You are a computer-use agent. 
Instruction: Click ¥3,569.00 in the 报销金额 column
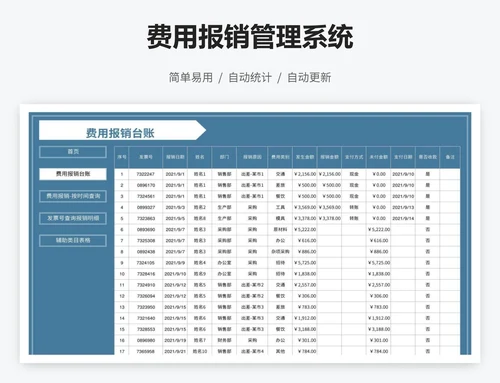pyautogui.click(x=330, y=207)
